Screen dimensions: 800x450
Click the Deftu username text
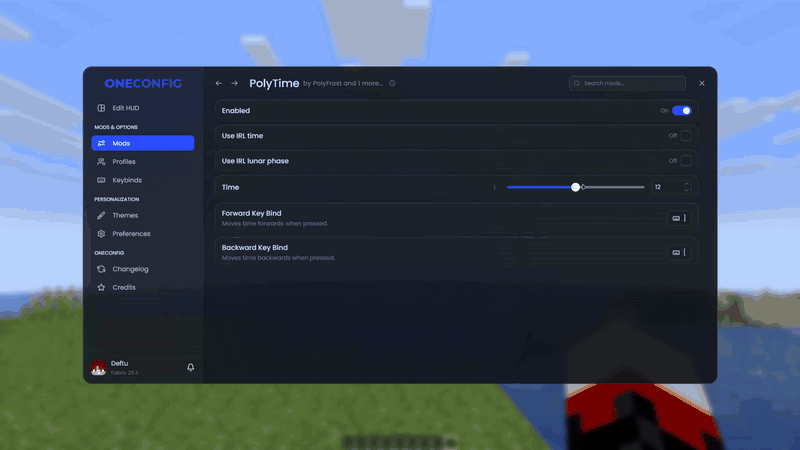pos(119,363)
